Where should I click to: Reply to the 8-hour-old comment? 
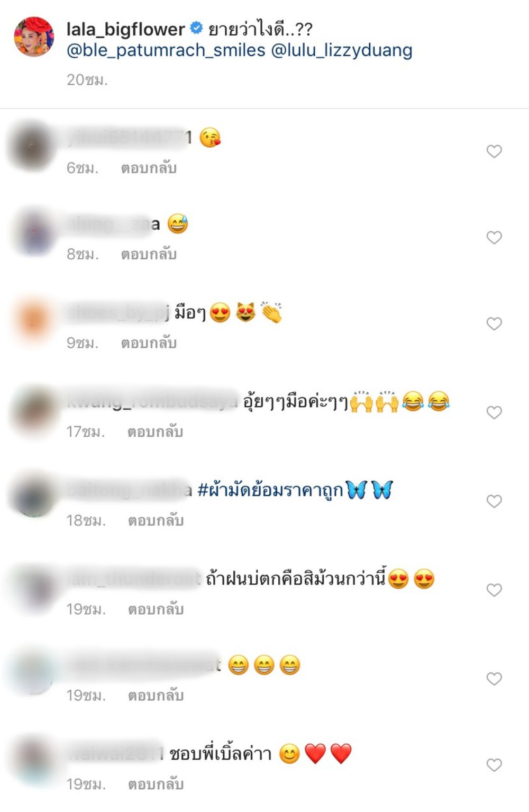coord(149,254)
